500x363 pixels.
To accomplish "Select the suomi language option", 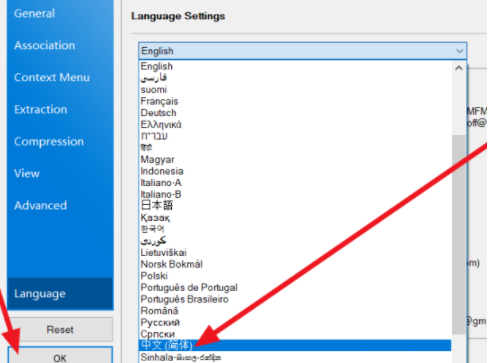I will pyautogui.click(x=295, y=90).
